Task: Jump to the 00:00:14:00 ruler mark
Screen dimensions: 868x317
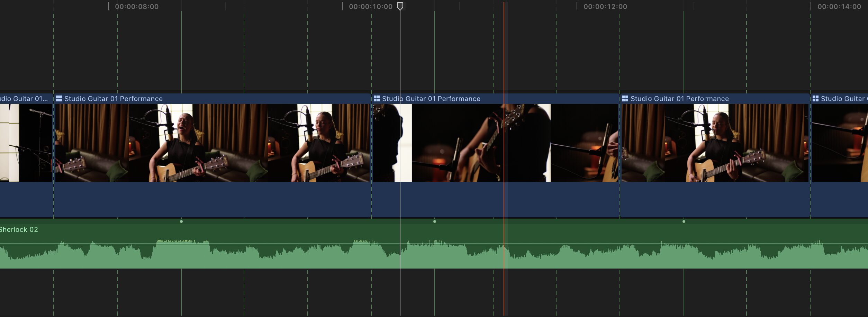Action: click(x=839, y=7)
